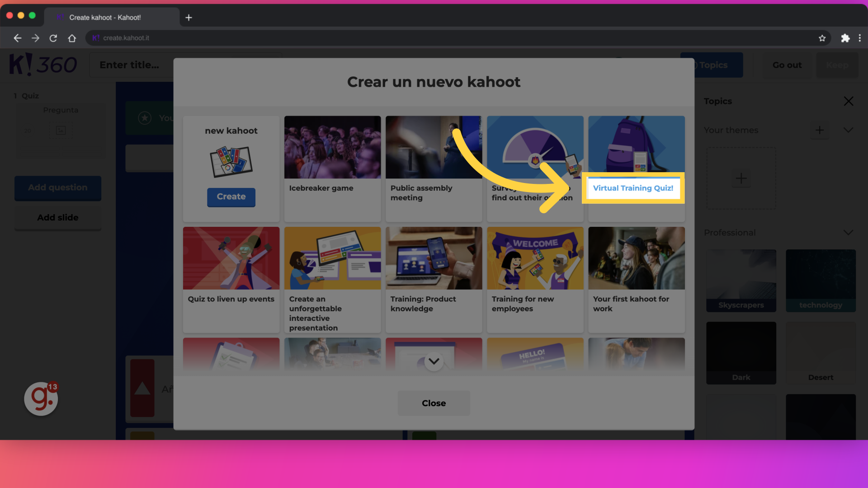
Task: Select the technology theme
Action: (x=821, y=281)
